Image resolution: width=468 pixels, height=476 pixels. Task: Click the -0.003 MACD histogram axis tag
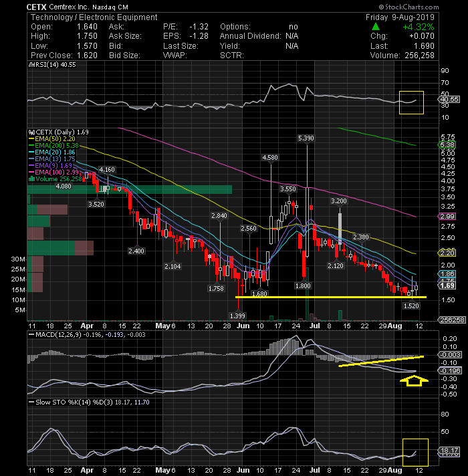(x=450, y=355)
